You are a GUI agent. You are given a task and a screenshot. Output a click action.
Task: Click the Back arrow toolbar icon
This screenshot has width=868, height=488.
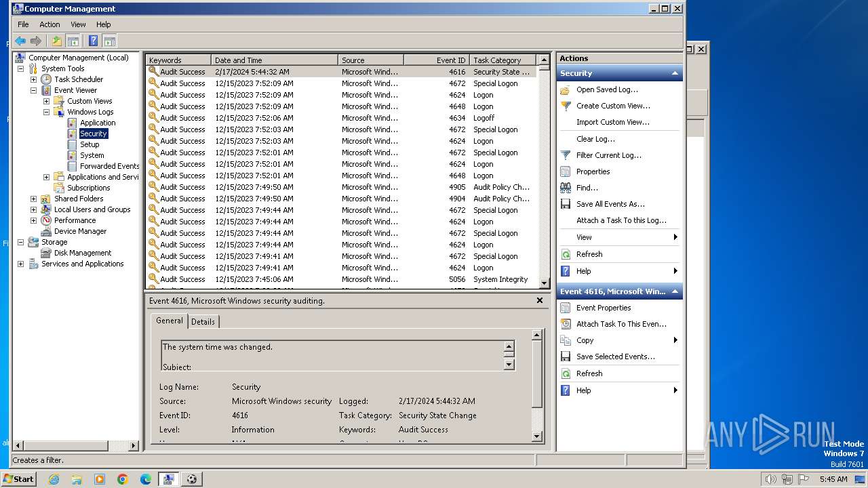20,41
